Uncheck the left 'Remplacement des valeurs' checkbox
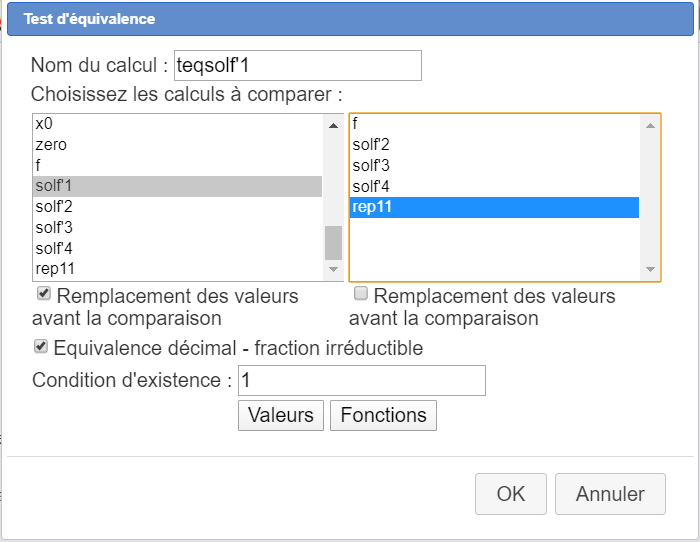Screen dimensions: 700x542 [43, 295]
